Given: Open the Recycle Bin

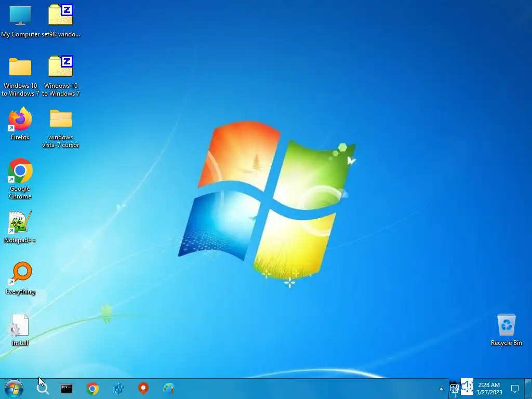Looking at the screenshot, I should pyautogui.click(x=506, y=330).
